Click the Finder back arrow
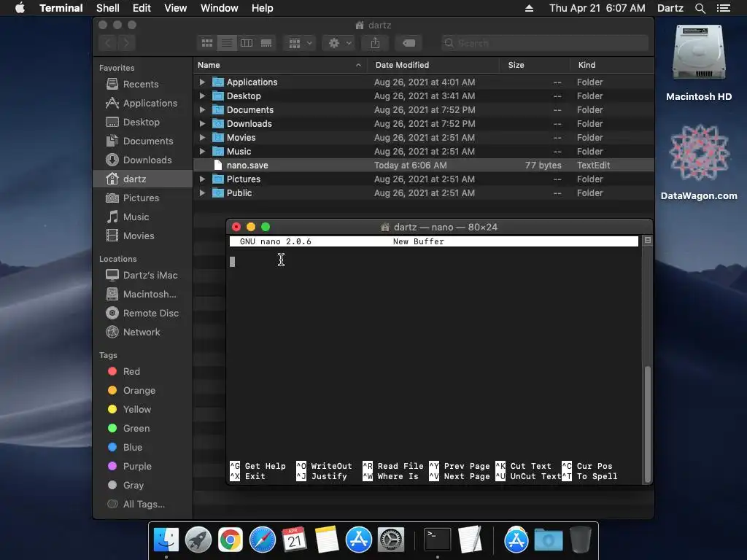This screenshot has width=747, height=560. click(108, 43)
